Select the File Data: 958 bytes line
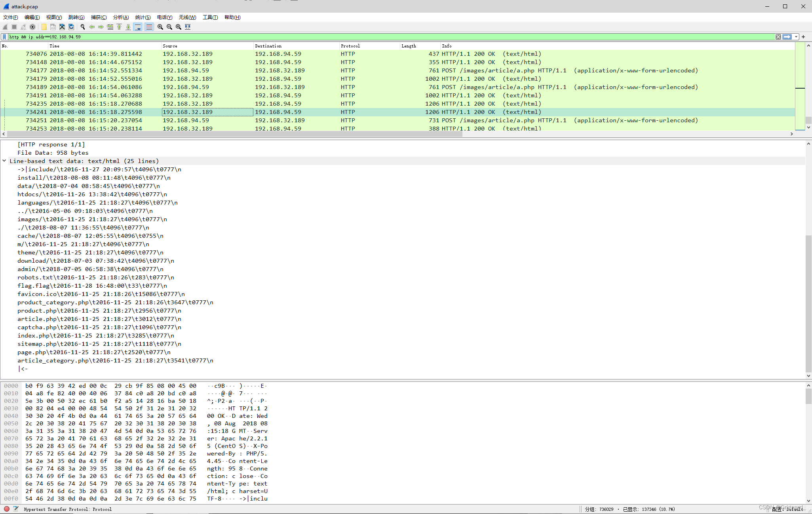Viewport: 812px width, 514px height. point(53,153)
